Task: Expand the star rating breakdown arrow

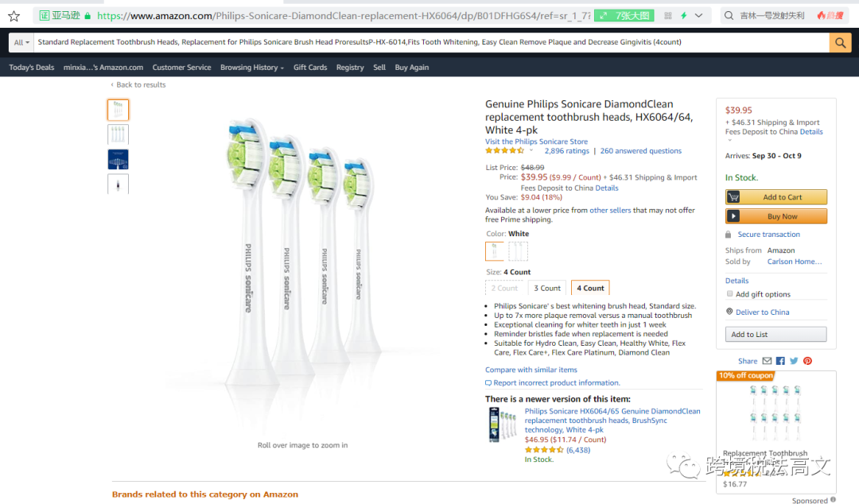Action: point(531,151)
